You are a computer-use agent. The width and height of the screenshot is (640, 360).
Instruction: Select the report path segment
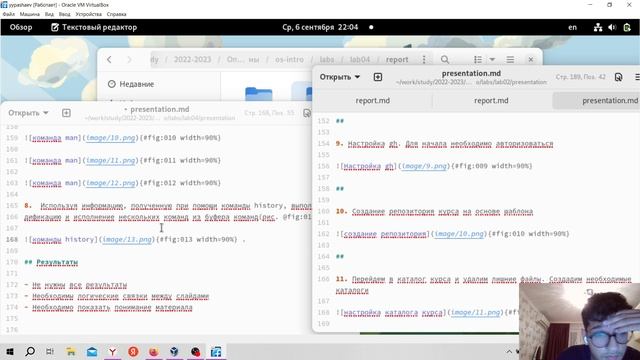point(397,60)
